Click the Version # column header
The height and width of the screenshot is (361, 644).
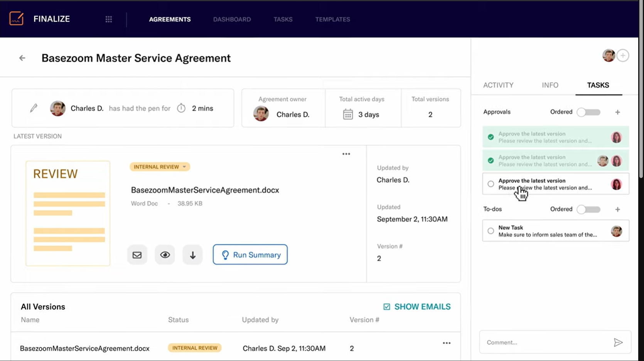(364, 320)
